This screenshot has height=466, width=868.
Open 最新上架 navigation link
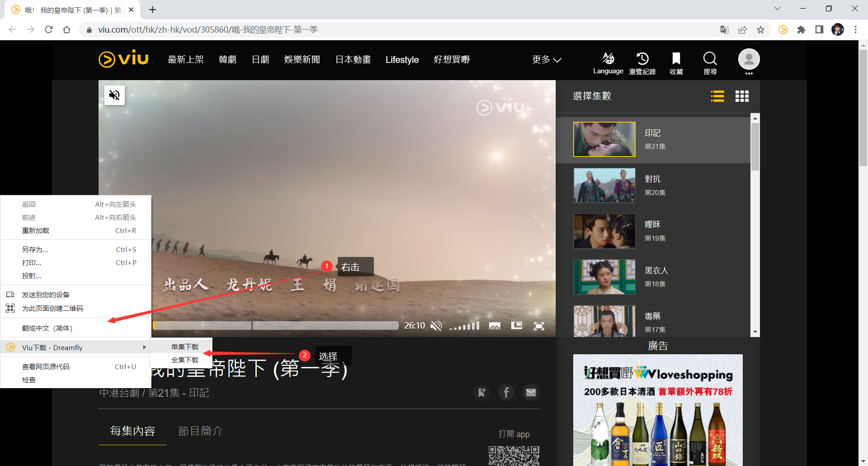pos(186,60)
